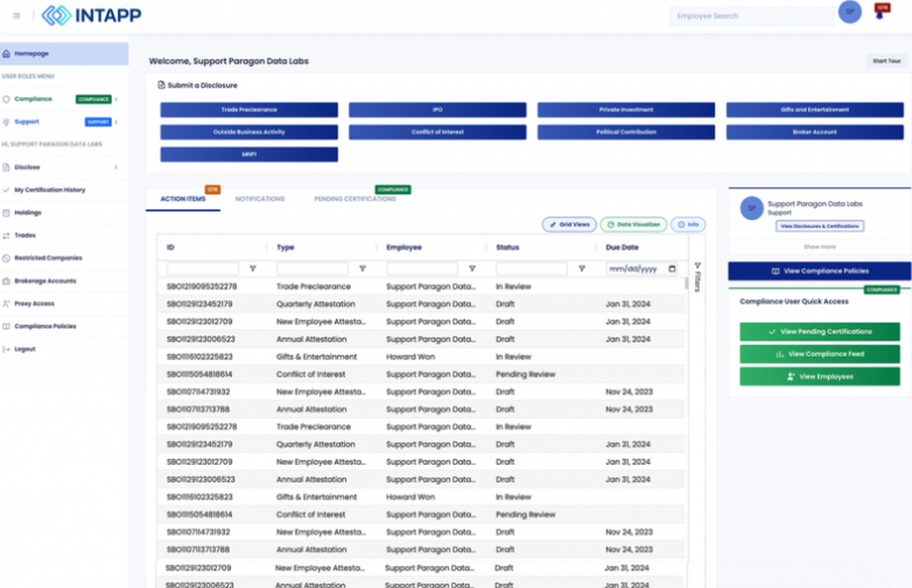Viewport: 912px width, 588px height.
Task: Click the Private Investment button
Action: (x=626, y=110)
